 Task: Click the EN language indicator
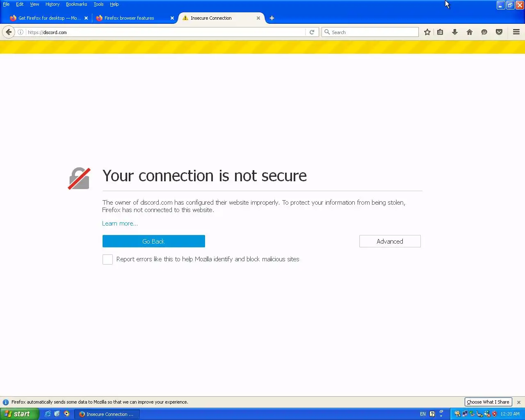423,414
